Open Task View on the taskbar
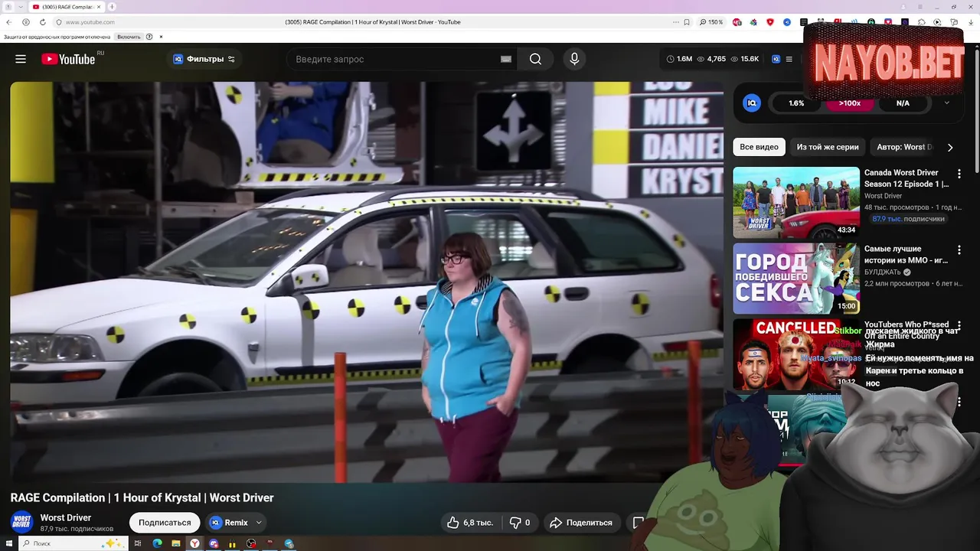The width and height of the screenshot is (980, 551). pos(138,543)
